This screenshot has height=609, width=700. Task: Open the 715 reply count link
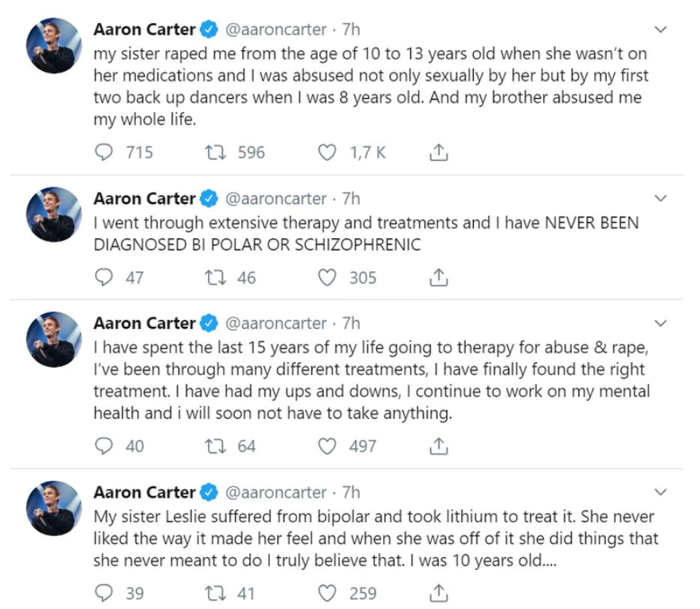click(127, 152)
